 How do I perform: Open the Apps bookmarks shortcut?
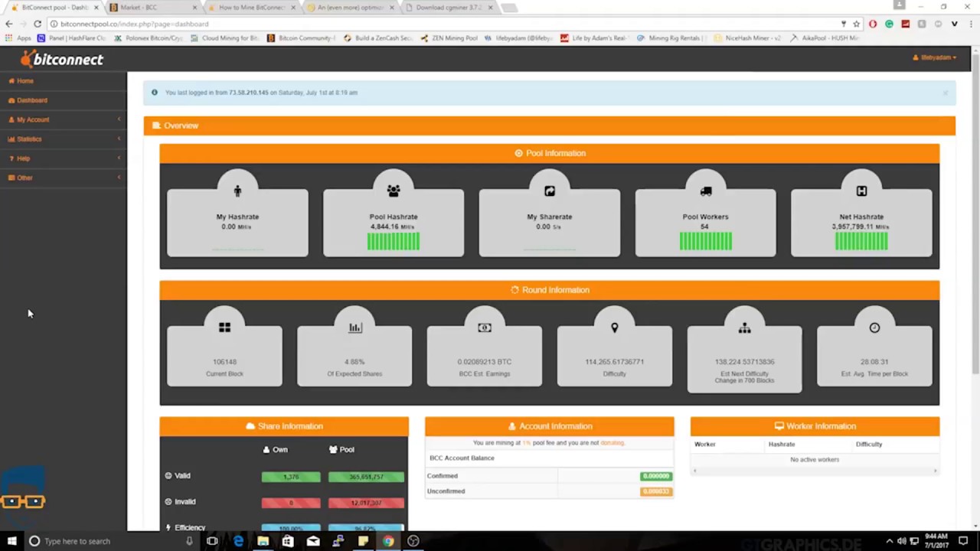coord(18,38)
